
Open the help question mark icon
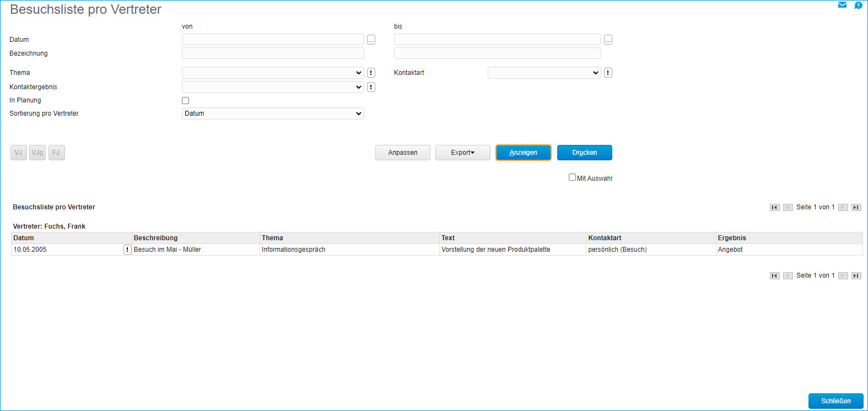(858, 5)
